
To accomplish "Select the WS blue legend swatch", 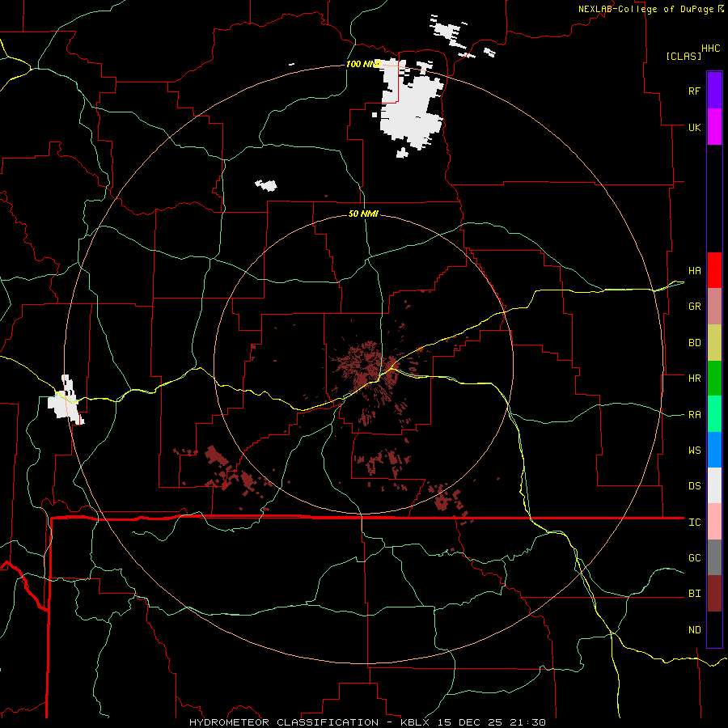I will pos(714,450).
